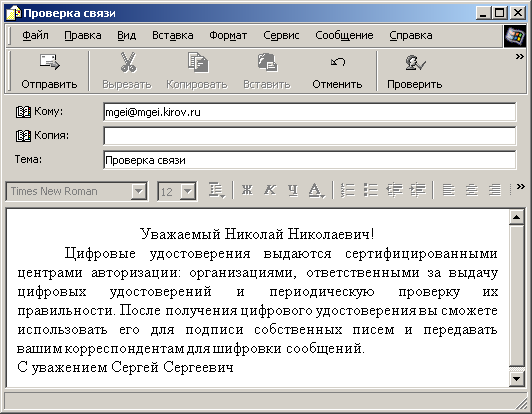Click in the Тема subject field
The width and height of the screenshot is (532, 414).
pos(309,160)
